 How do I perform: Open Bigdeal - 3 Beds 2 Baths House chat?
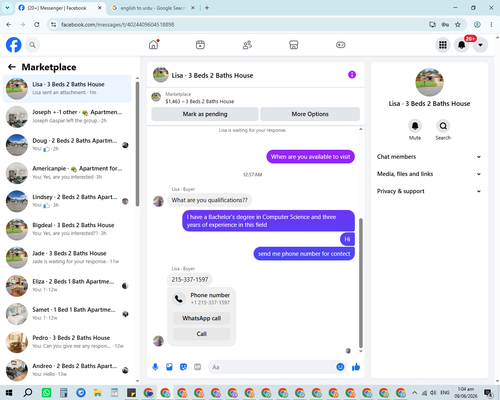pyautogui.click(x=67, y=229)
